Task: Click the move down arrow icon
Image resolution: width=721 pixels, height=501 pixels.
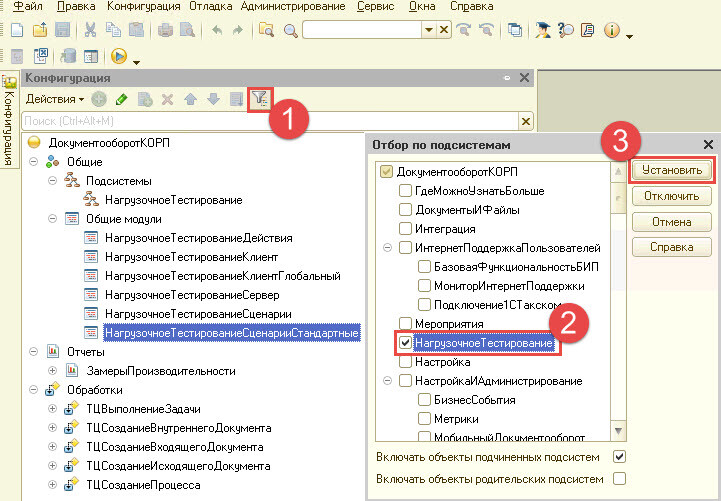Action: [x=212, y=99]
